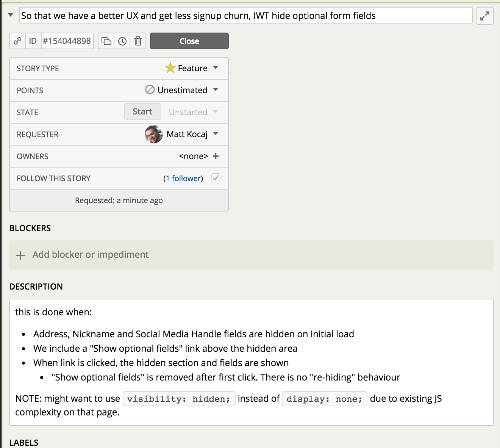Screen dimensions: 500x448
Task: Click the plus icon beside Add blocker
Action: [20, 255]
